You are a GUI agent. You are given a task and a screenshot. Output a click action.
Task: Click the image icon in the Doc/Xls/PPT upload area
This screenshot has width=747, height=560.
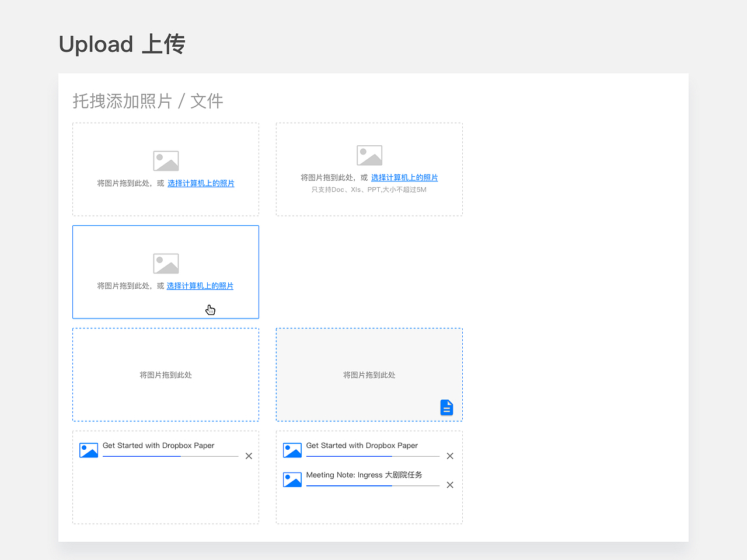369,154
